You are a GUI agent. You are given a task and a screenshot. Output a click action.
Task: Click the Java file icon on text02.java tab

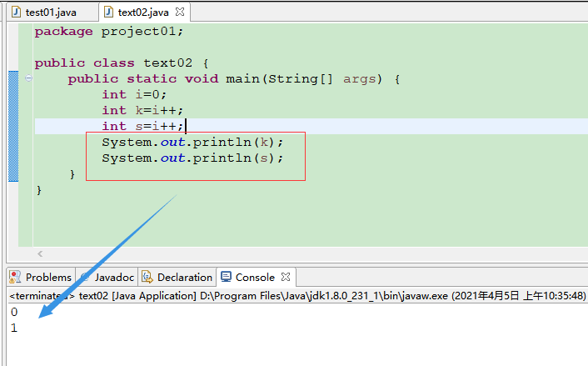click(x=108, y=13)
